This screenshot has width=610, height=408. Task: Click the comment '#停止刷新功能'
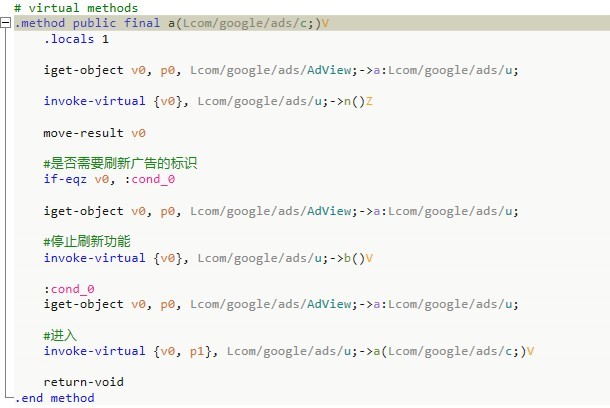[x=87, y=242]
